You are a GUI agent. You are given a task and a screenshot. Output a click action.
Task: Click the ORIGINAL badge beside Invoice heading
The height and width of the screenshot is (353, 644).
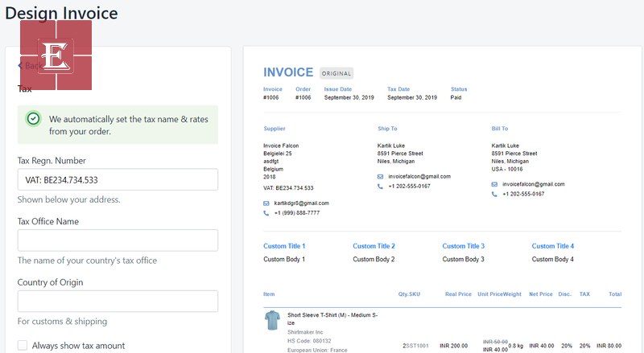point(336,73)
